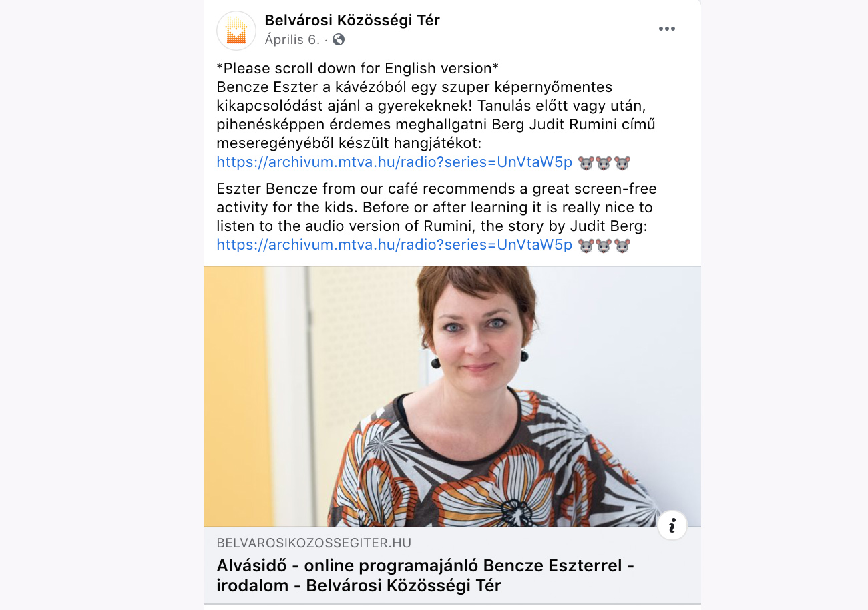Viewport: 868px width, 610px height.
Task: Open the three-dot post options menu
Action: (667, 29)
